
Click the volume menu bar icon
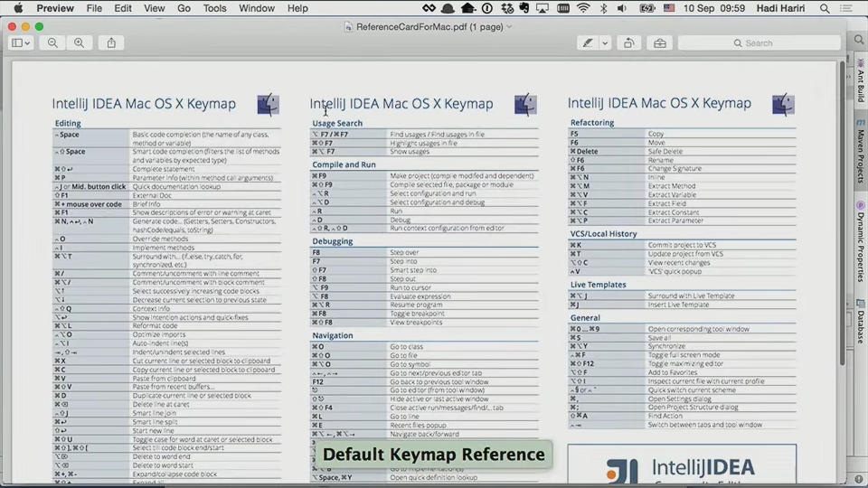tap(622, 8)
